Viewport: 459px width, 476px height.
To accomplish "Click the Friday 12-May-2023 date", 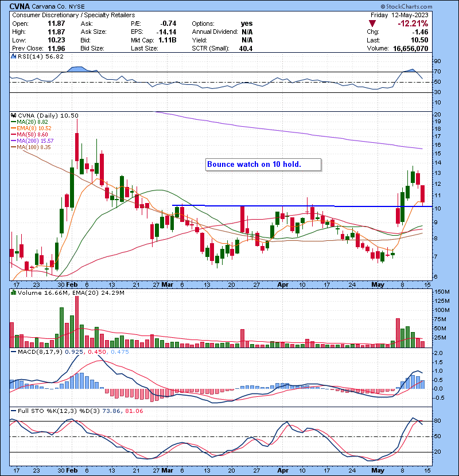I will coord(399,15).
